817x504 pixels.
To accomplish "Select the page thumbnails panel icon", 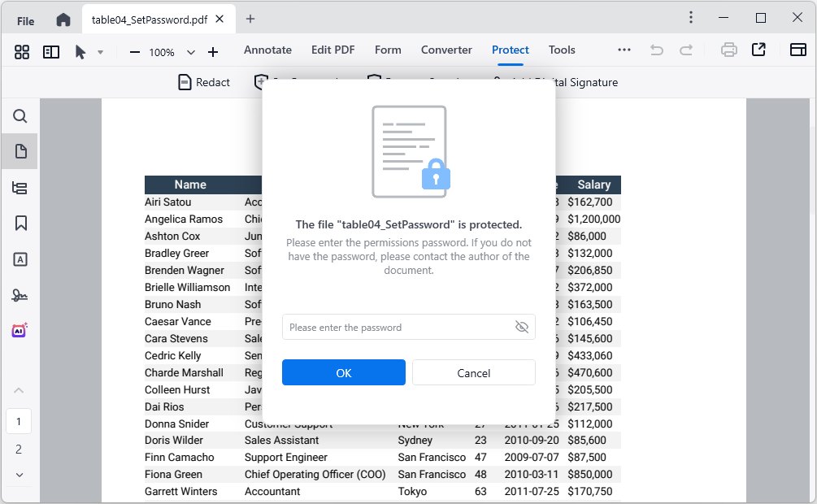I will 20,150.
